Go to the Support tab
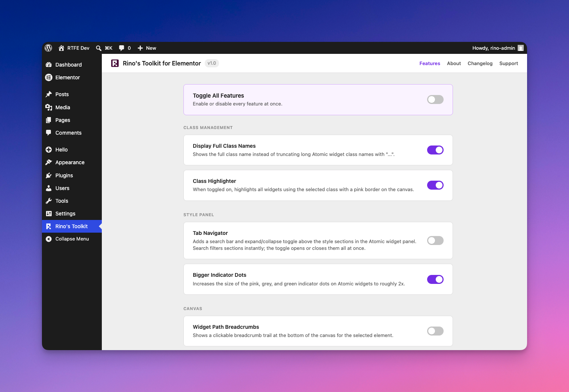569x392 pixels. 509,63
